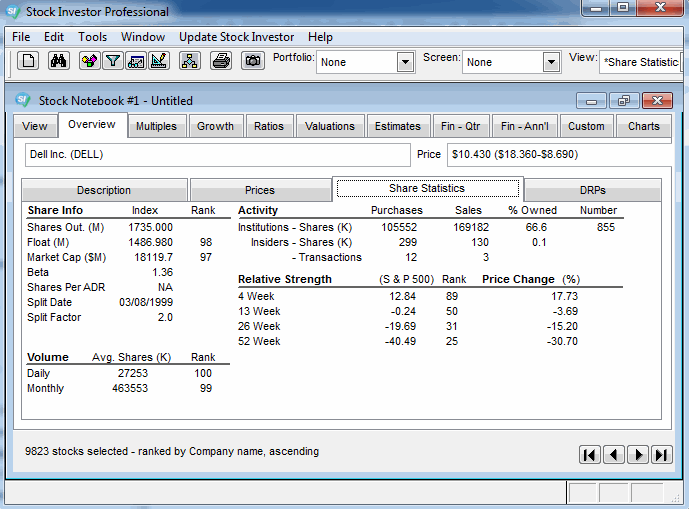The width and height of the screenshot is (689, 509).
Task: Switch to the View tab
Action: (35, 126)
